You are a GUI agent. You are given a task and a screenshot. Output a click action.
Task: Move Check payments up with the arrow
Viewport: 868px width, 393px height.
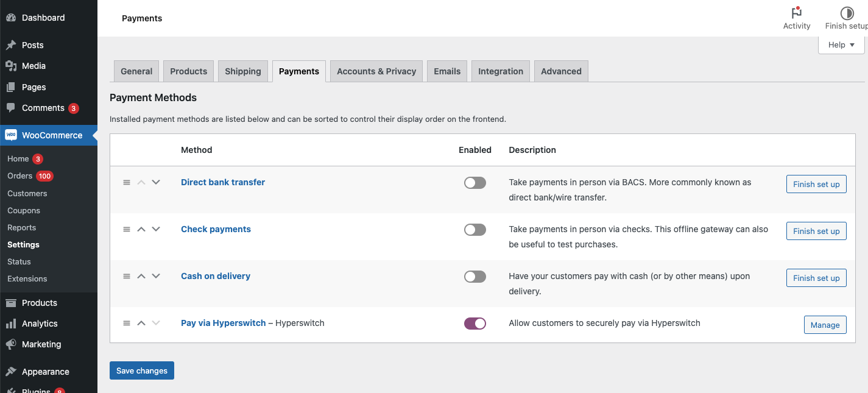(x=141, y=229)
